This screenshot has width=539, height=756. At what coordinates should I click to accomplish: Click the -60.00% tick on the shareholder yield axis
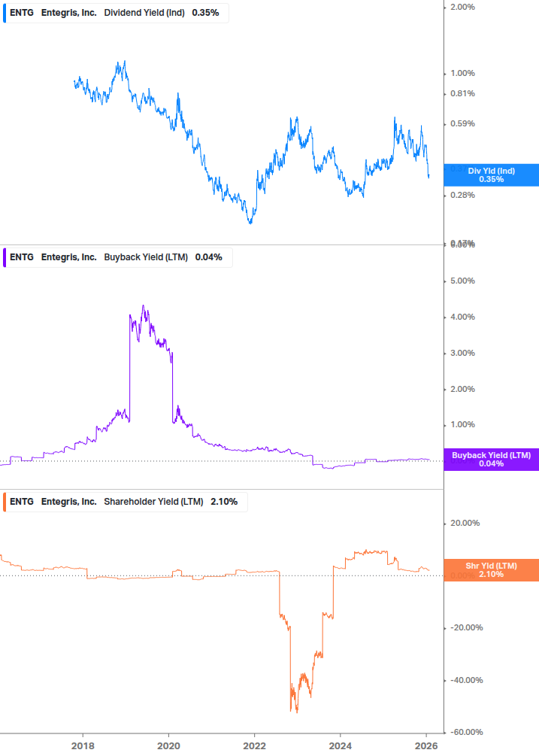pos(466,733)
